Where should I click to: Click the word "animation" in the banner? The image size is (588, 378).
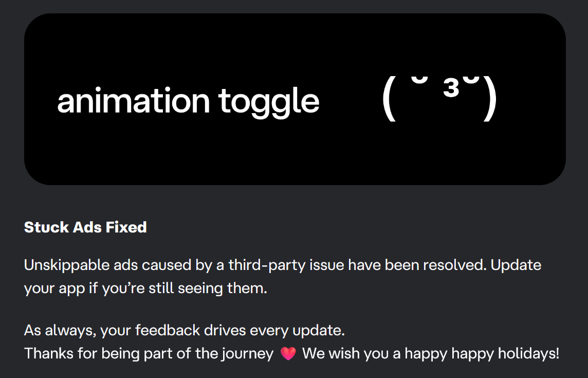coord(133,100)
